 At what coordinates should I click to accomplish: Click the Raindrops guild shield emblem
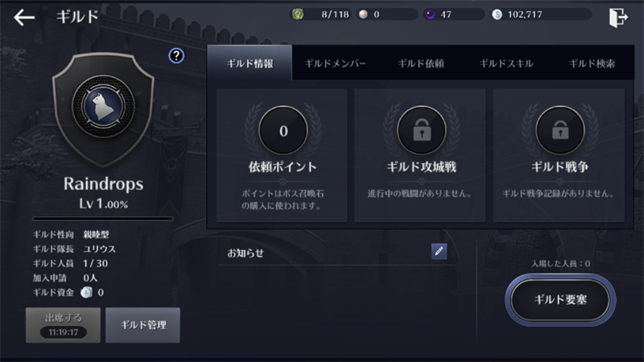click(x=103, y=109)
